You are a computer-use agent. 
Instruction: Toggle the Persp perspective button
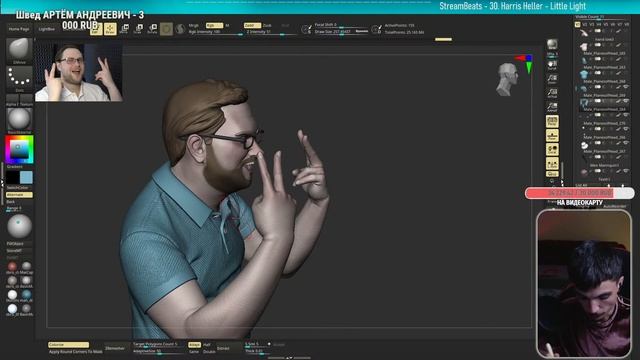point(552,122)
